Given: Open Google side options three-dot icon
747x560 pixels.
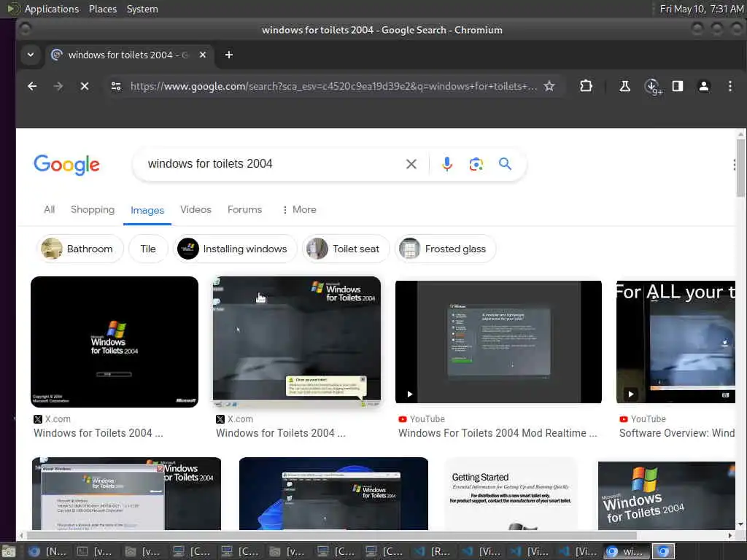Looking at the screenshot, I should (734, 165).
